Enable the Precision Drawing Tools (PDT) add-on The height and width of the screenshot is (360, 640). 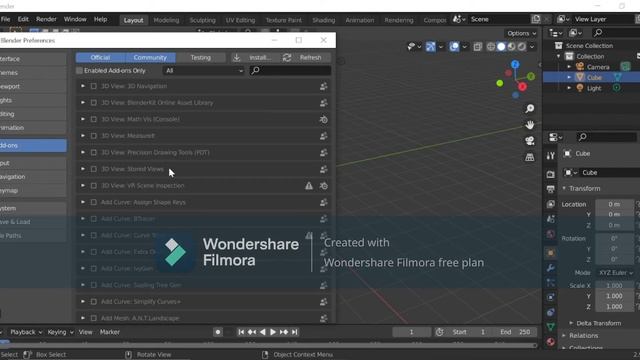[x=94, y=153]
